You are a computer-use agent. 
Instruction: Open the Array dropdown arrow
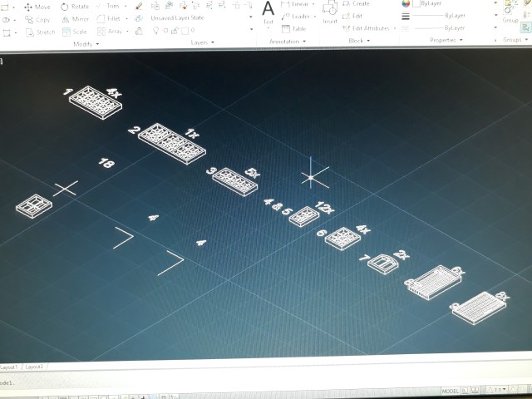coord(127,32)
